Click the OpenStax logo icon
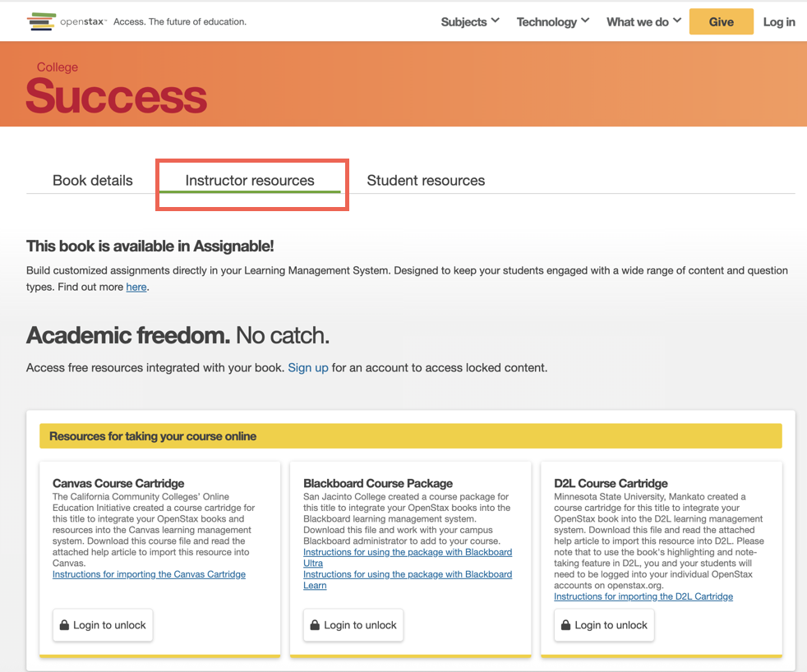This screenshot has width=807, height=672. [43, 21]
